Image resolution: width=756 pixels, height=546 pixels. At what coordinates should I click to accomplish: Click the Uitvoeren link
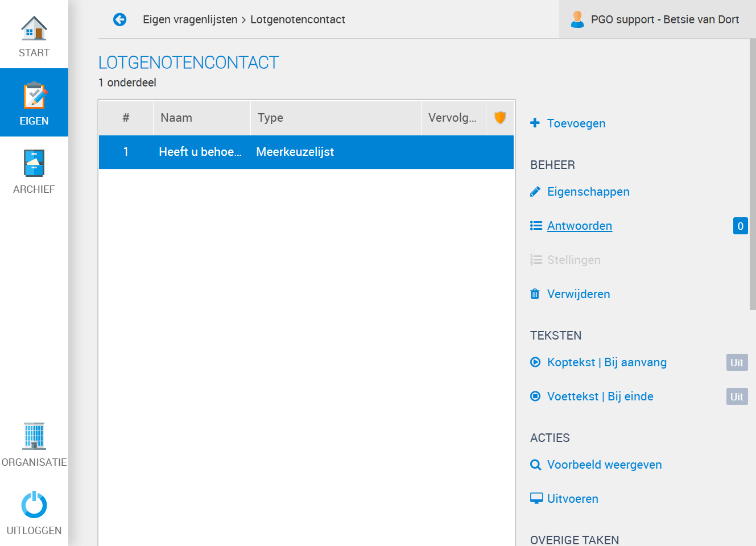click(573, 499)
